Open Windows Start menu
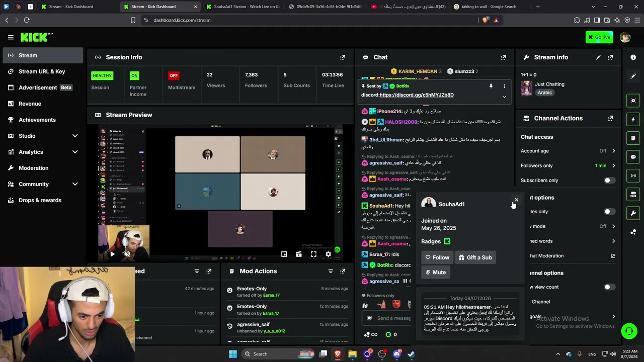 (x=233, y=354)
